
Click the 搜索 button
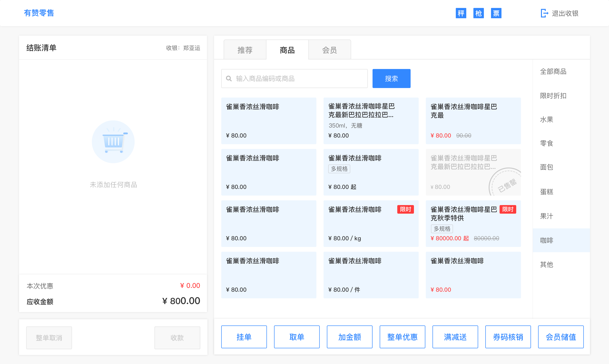[x=391, y=79]
